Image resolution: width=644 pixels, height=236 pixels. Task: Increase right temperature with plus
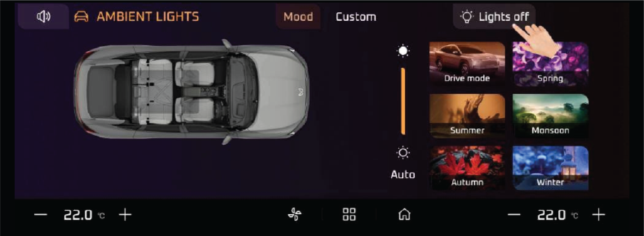point(599,215)
